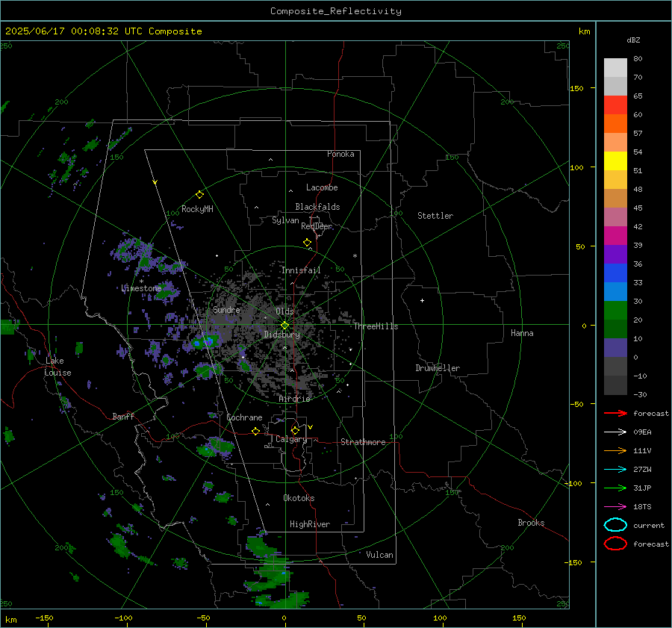Select the purple 36-39 dBZ swatch
Viewport: 672px width, 628px height.
click(x=615, y=254)
